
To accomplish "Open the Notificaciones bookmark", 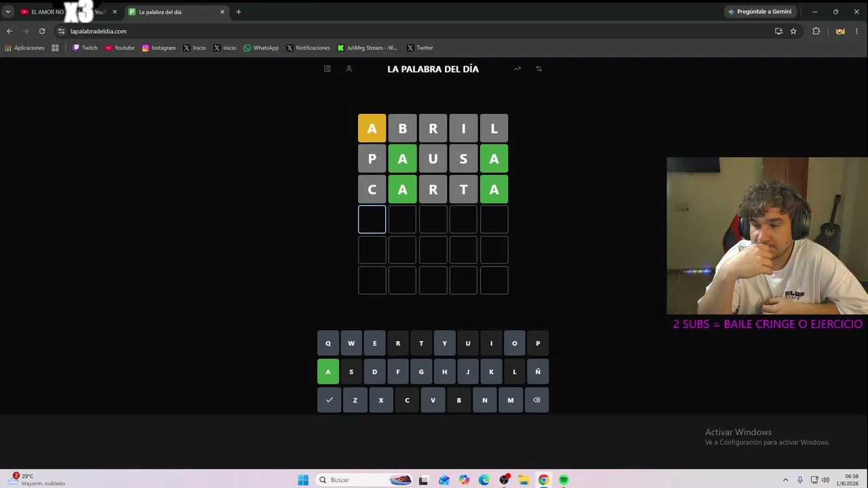I will click(308, 48).
